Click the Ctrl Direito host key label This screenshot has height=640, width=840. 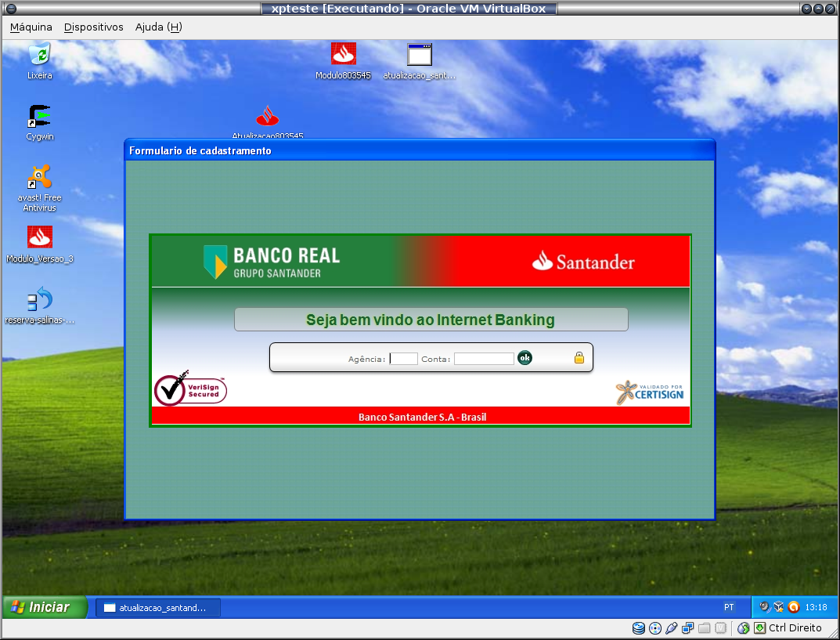tap(795, 627)
